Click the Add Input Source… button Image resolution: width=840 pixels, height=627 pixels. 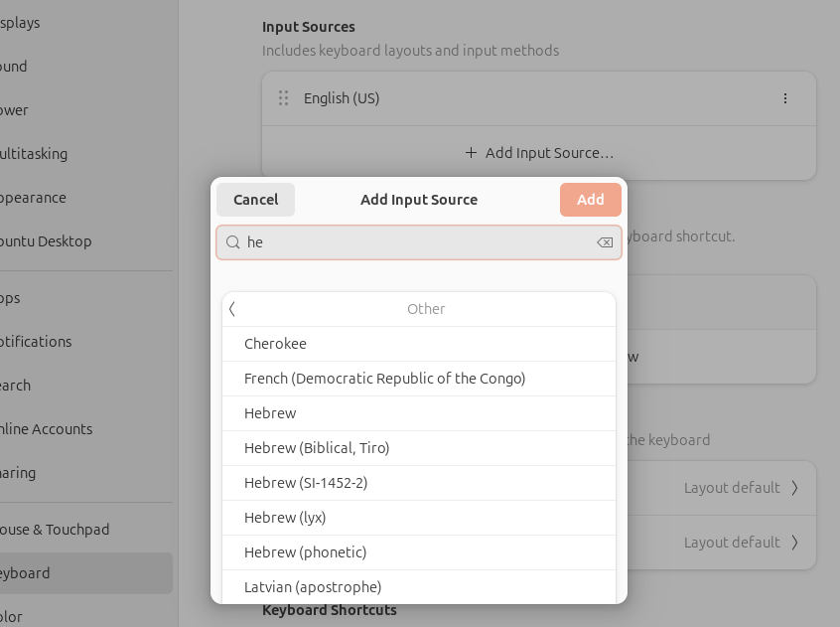click(539, 153)
